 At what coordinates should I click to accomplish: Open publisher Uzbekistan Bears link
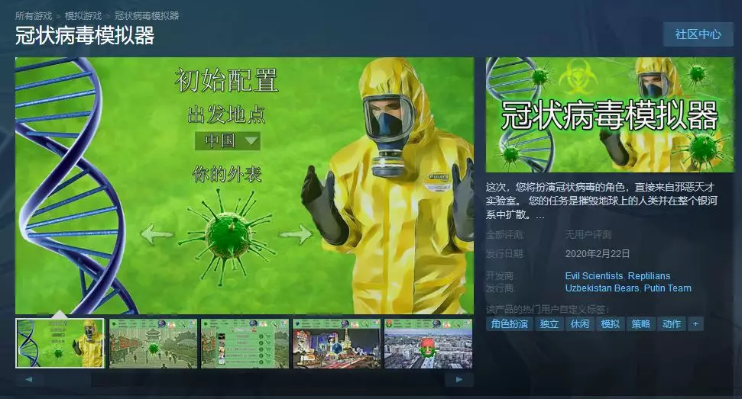pos(602,288)
